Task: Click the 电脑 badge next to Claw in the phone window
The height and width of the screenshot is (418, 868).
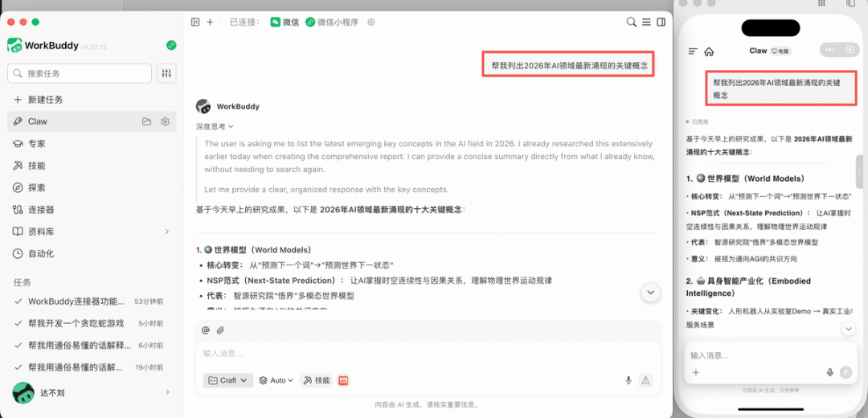Action: pos(781,51)
